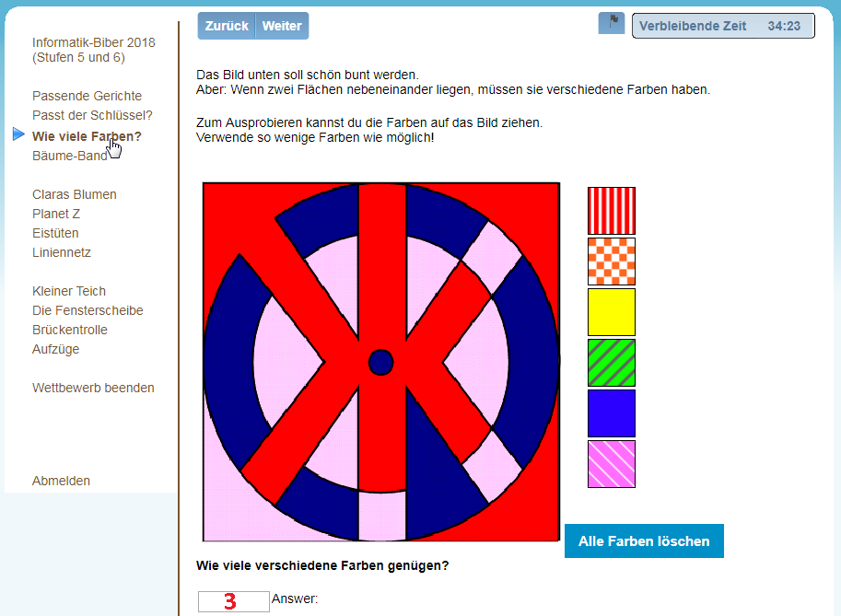Click Alle Farben löschen button
This screenshot has width=841, height=616.
coord(644,540)
